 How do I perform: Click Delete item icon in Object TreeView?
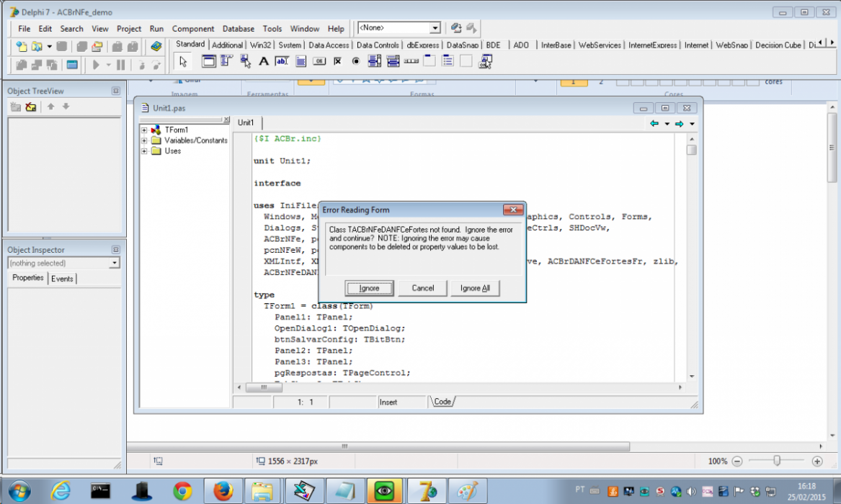pos(30,107)
